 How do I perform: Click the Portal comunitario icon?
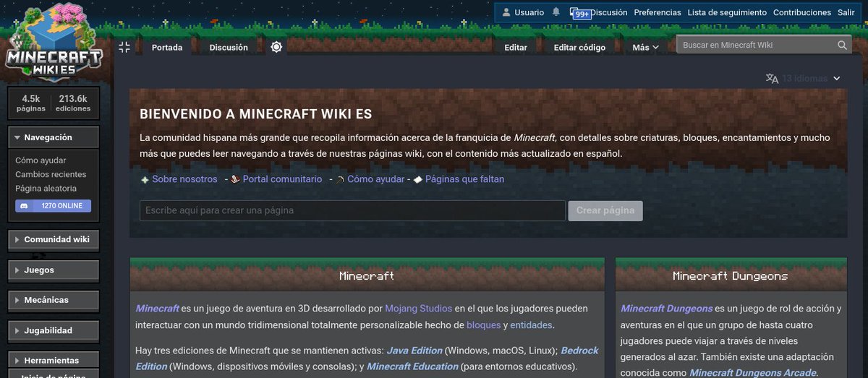point(235,179)
